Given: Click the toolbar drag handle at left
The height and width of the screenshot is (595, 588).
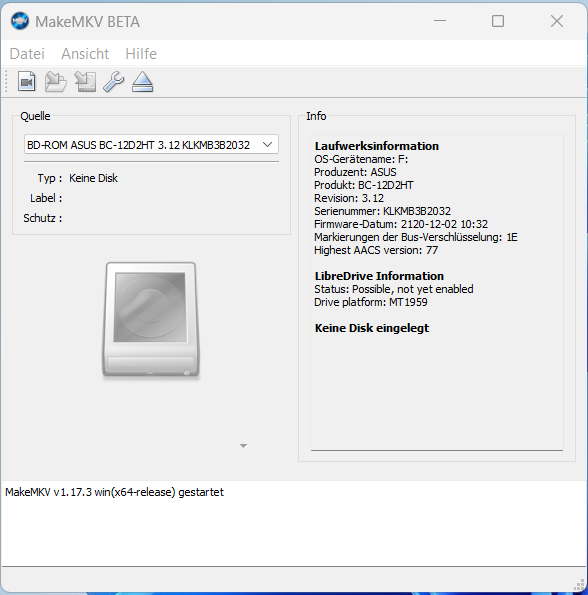Looking at the screenshot, I should tap(6, 81).
